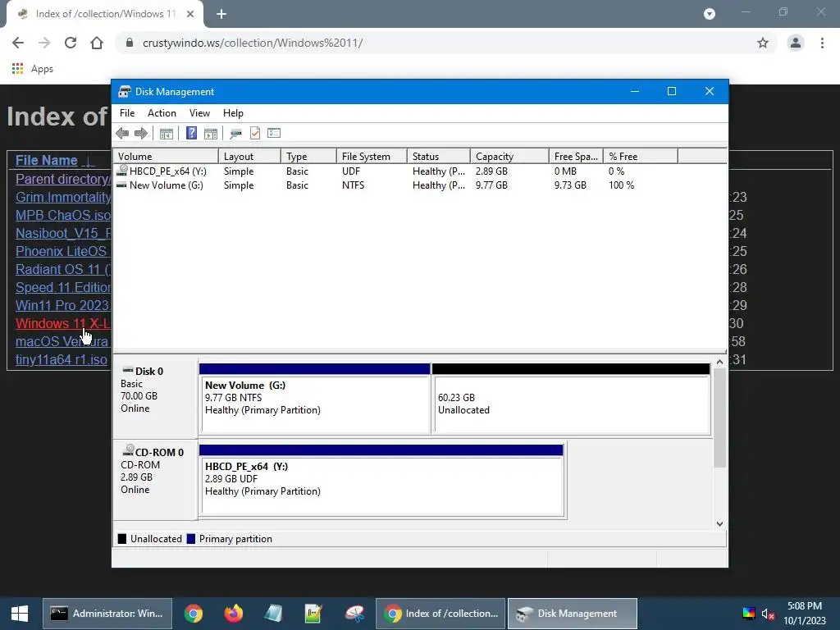Toggle Show/Hide Action Pane toolbar icon
840x630 pixels.
(211, 133)
